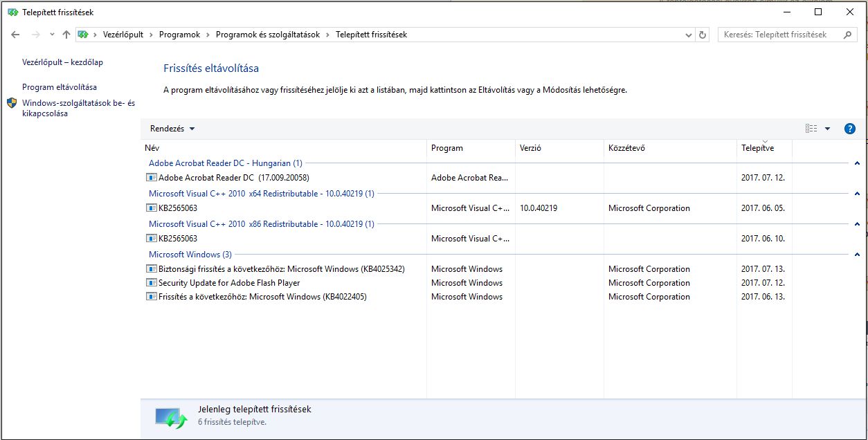Click the Back navigation arrow

15,35
